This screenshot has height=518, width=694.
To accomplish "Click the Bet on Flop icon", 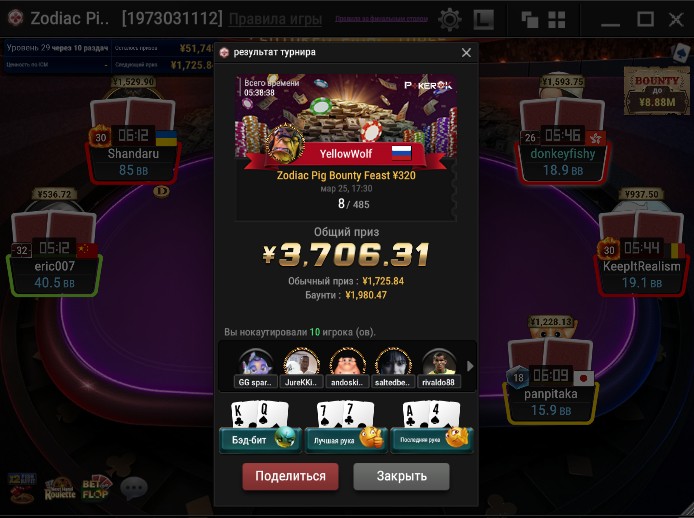I will coord(96,487).
